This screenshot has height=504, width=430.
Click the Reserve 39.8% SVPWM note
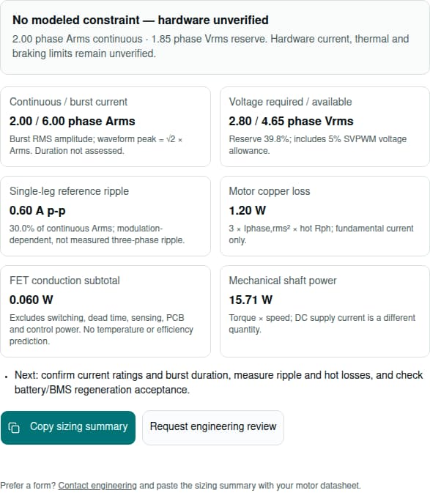point(317,144)
